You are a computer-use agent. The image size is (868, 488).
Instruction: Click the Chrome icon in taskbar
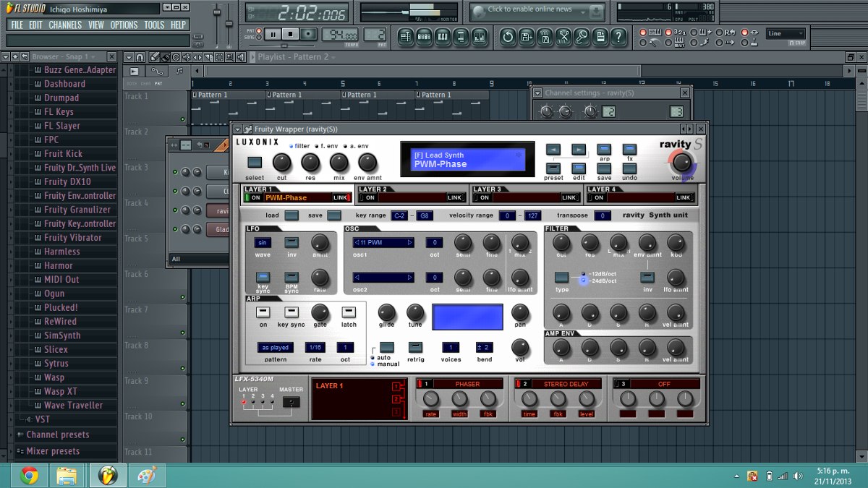point(30,476)
